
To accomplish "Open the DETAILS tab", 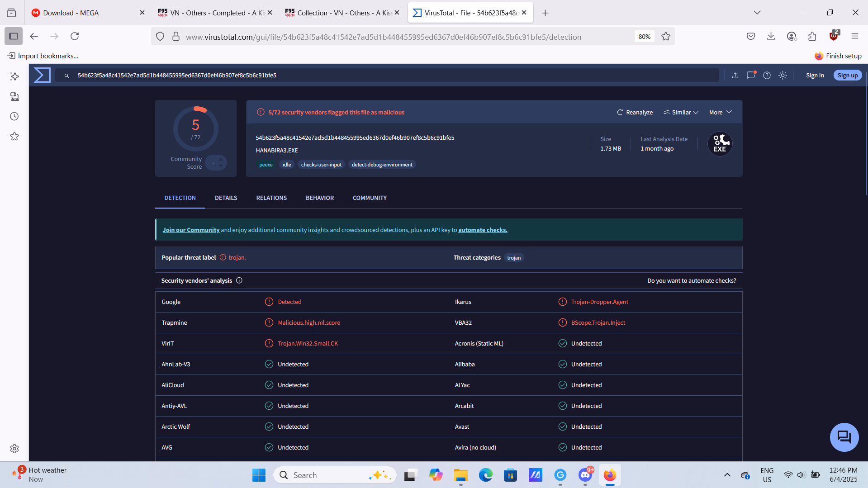I will (x=226, y=198).
